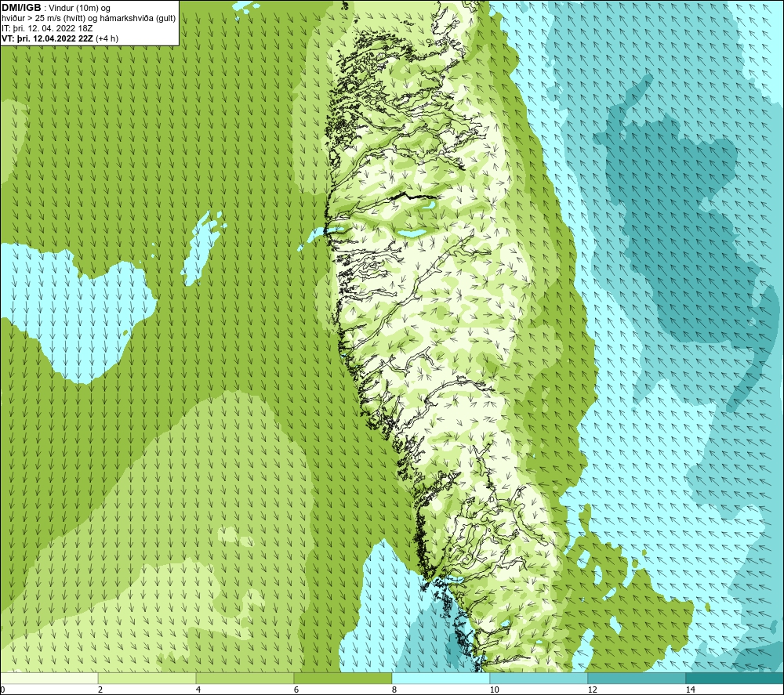Click the '2' label on color scale
Screen dimensions: 784x695
pos(100,690)
